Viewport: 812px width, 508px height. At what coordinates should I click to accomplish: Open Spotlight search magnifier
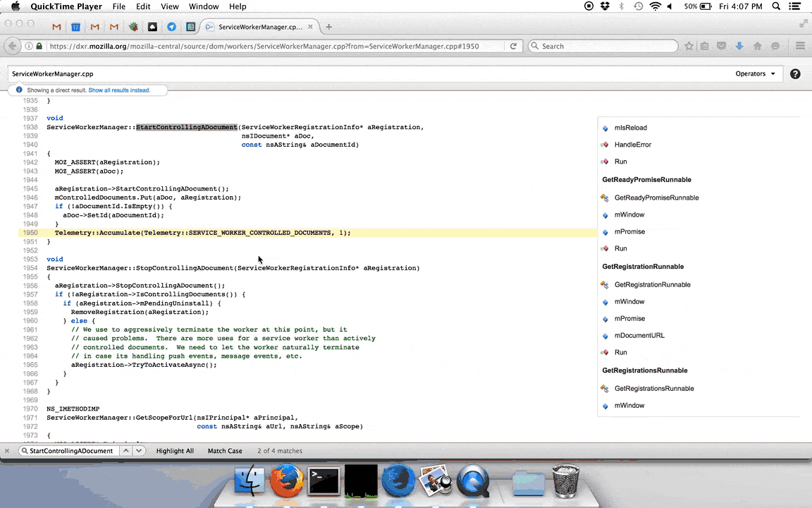[776, 6]
